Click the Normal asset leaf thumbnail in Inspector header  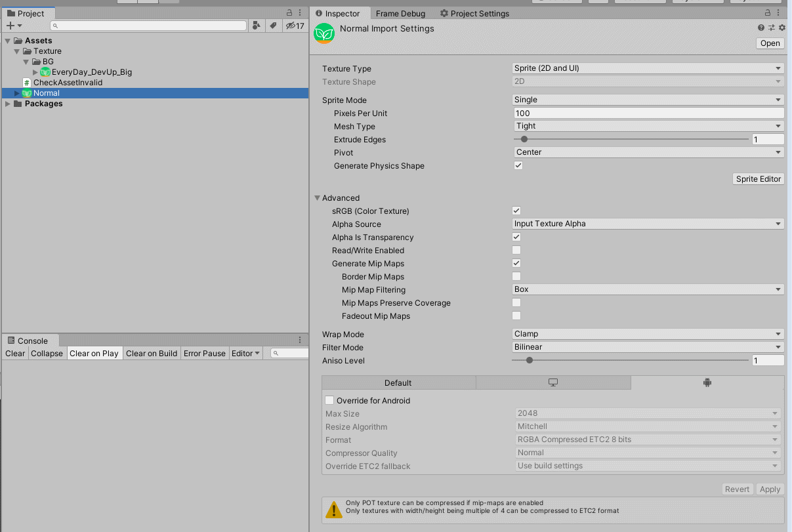324,33
